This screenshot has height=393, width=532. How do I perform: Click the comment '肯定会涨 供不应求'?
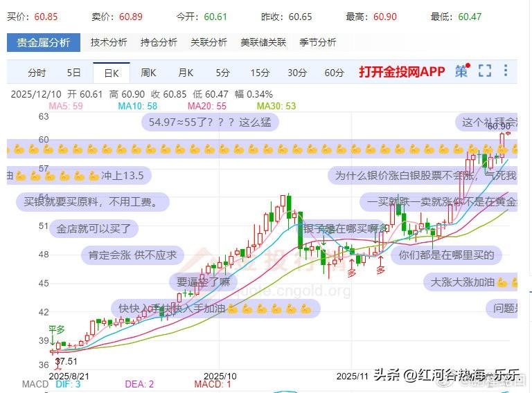click(x=132, y=255)
